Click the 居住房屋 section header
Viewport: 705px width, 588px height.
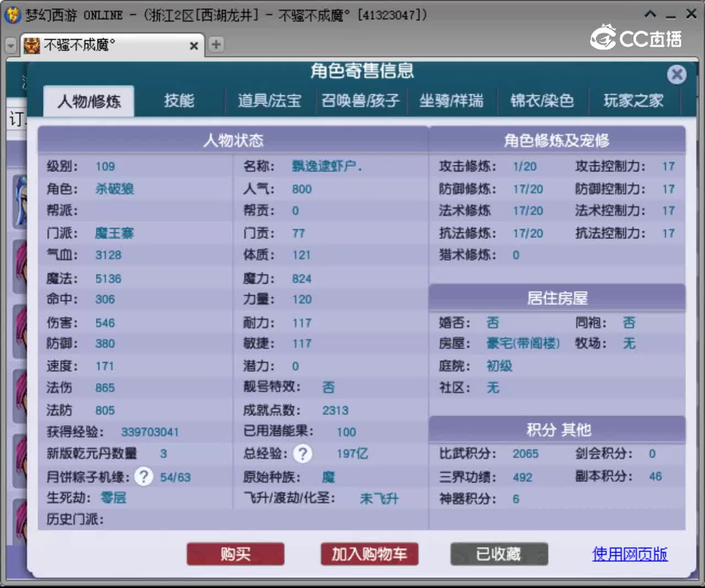557,298
